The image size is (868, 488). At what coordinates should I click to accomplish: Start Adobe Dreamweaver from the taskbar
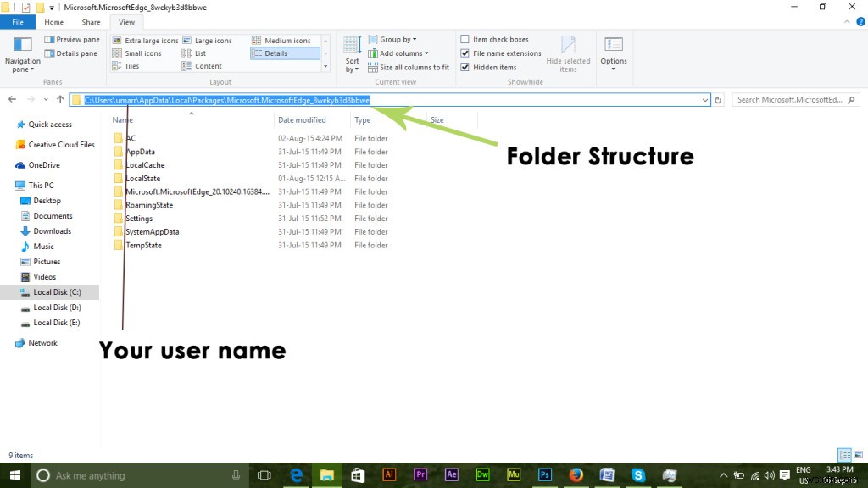click(x=481, y=474)
